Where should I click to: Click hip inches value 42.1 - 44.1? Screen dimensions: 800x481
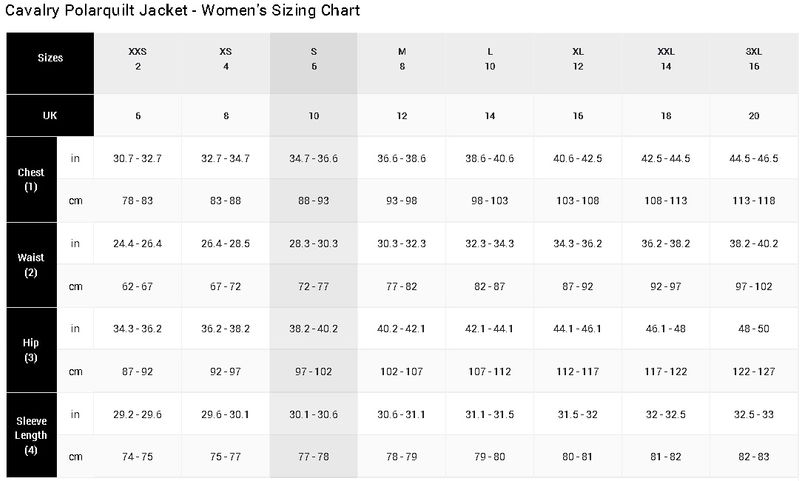click(x=489, y=328)
